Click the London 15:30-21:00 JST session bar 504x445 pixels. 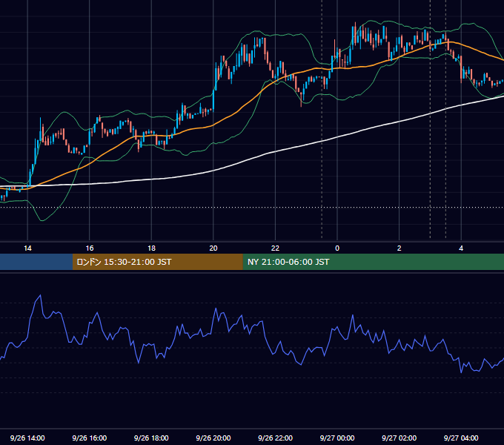157,262
